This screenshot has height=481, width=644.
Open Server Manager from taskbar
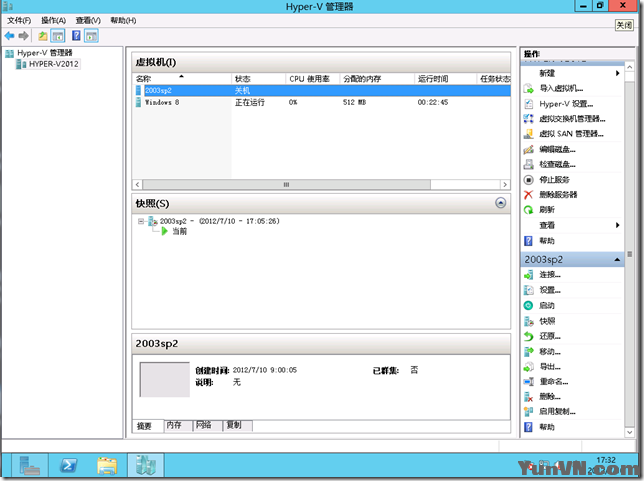pyautogui.click(x=30, y=466)
